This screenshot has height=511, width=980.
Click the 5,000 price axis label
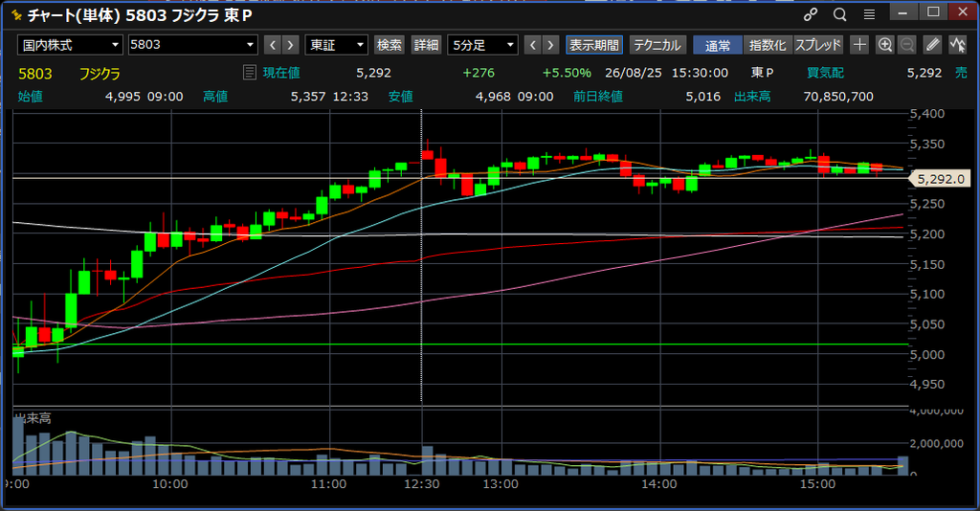coord(927,354)
